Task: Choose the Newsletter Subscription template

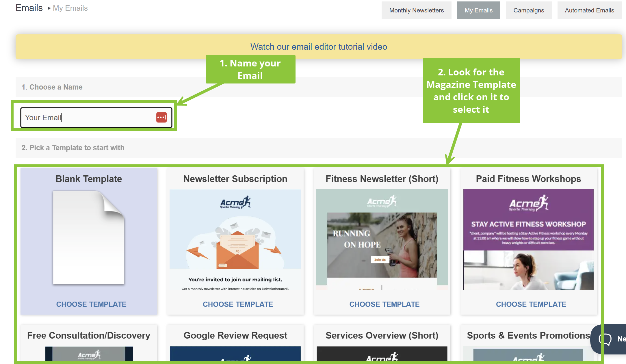Action: [238, 304]
